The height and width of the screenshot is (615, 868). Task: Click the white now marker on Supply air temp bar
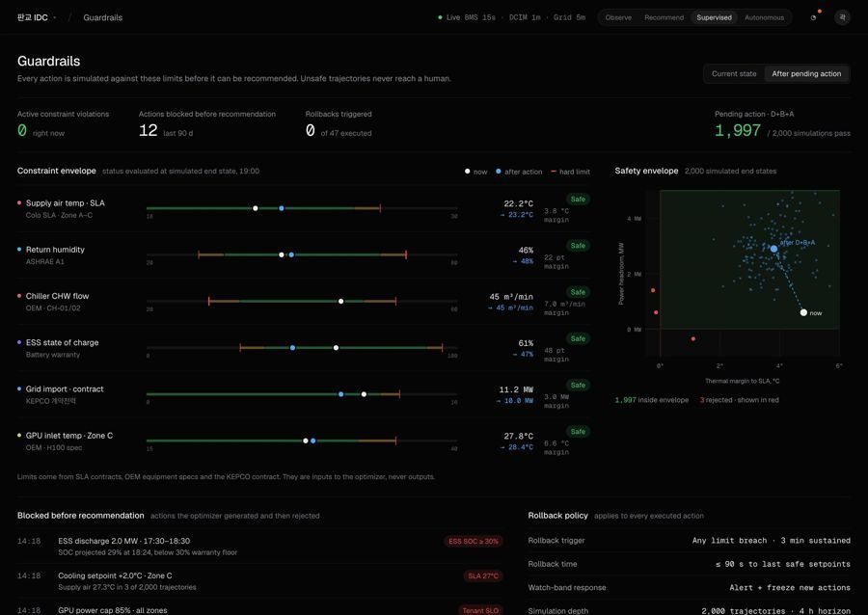point(256,208)
